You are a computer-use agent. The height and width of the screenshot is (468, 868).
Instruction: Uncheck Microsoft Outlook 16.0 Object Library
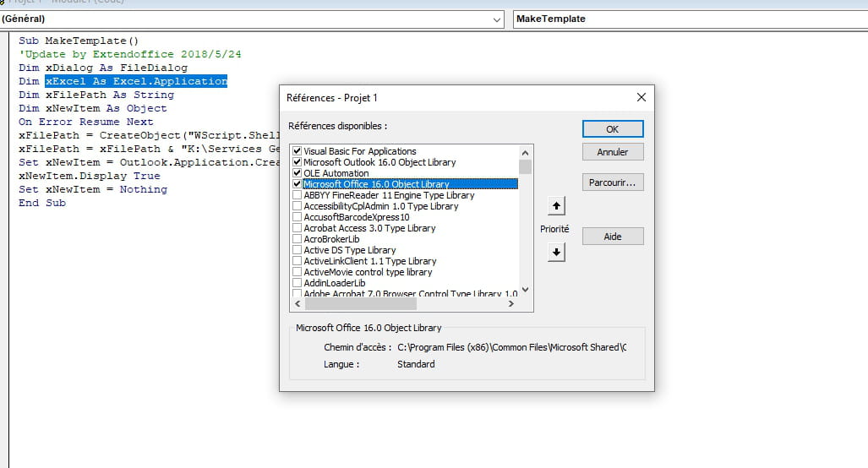point(298,162)
